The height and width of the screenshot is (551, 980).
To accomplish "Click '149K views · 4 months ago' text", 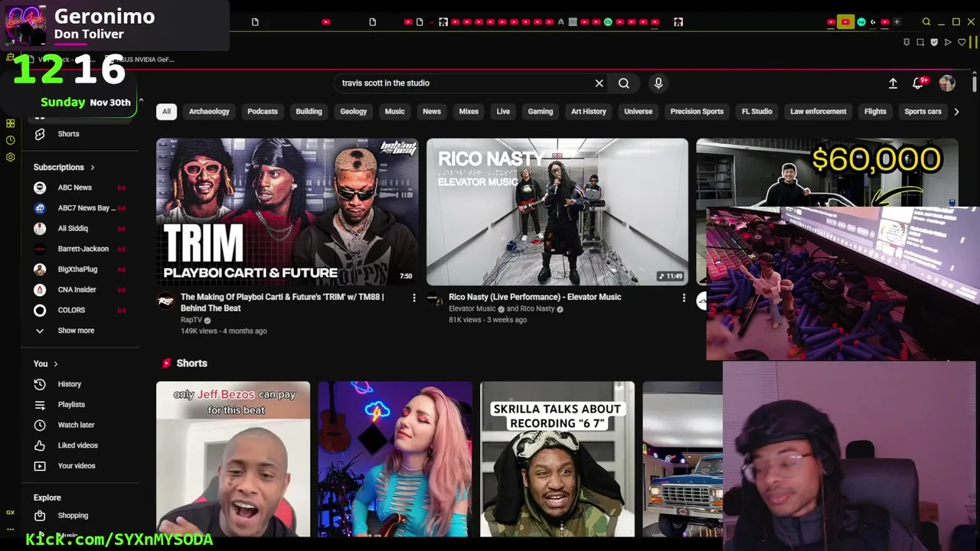I will point(224,331).
